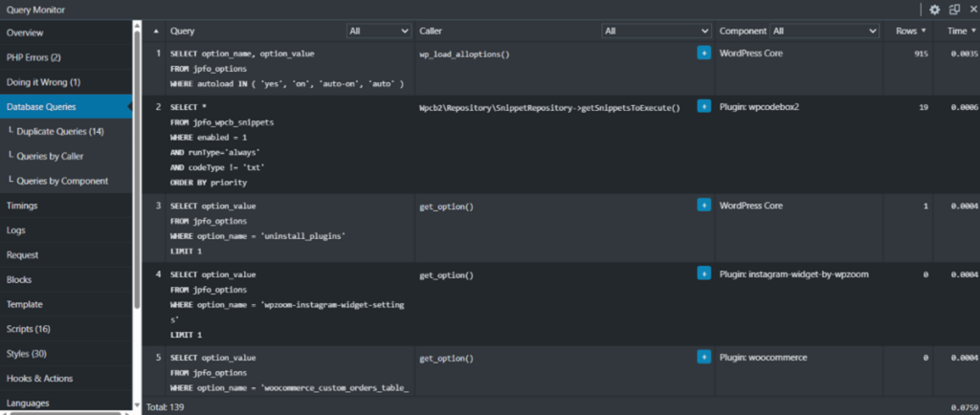Viewport: 980px width, 415px height.
Task: Expand caller for woocommerce_custom_orders query
Action: coord(703,358)
